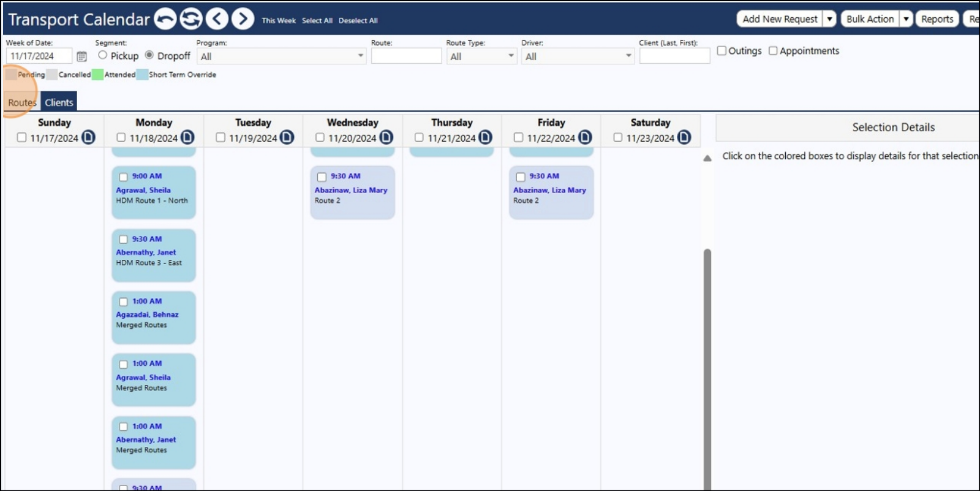This screenshot has width=980, height=491.
Task: Open the Add New Request dropdown arrow
Action: point(829,19)
